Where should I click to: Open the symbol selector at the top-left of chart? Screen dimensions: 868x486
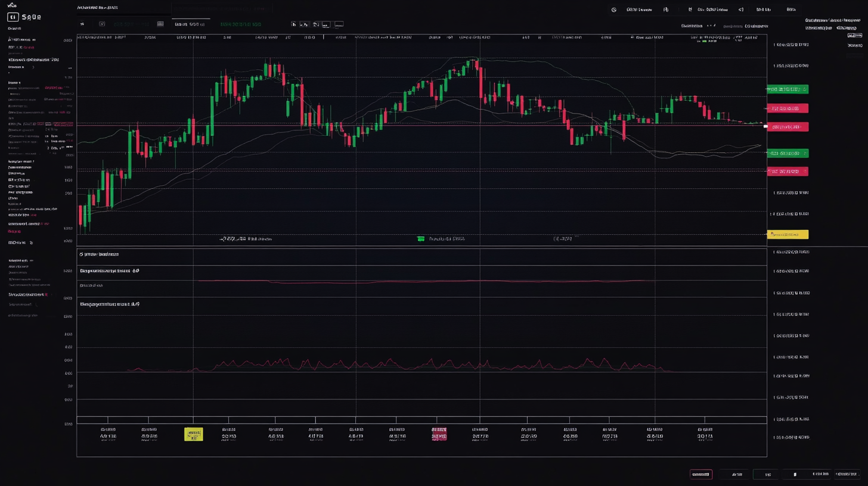pyautogui.click(x=98, y=8)
